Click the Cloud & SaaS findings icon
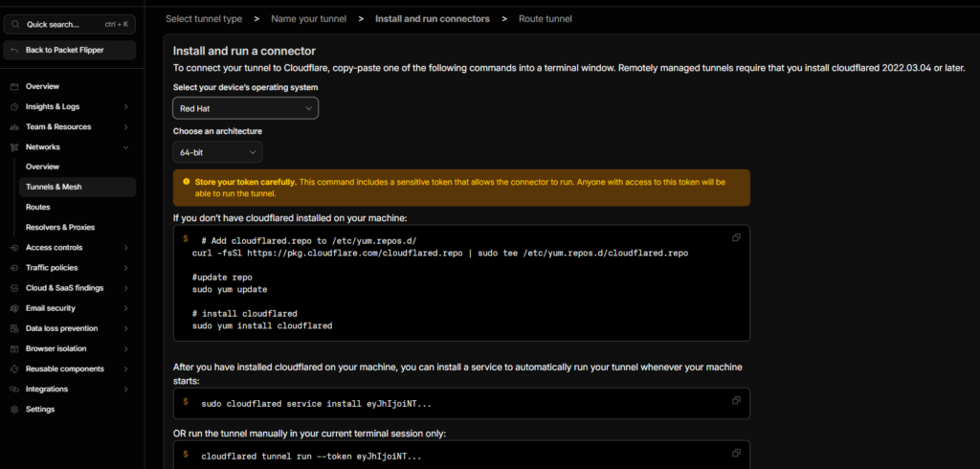The width and height of the screenshot is (980, 469). (14, 288)
